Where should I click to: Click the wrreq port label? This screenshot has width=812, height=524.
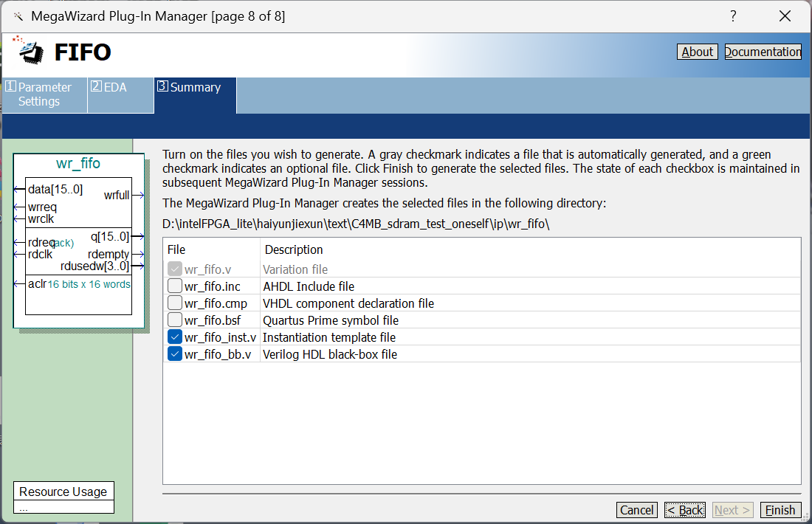(43, 207)
